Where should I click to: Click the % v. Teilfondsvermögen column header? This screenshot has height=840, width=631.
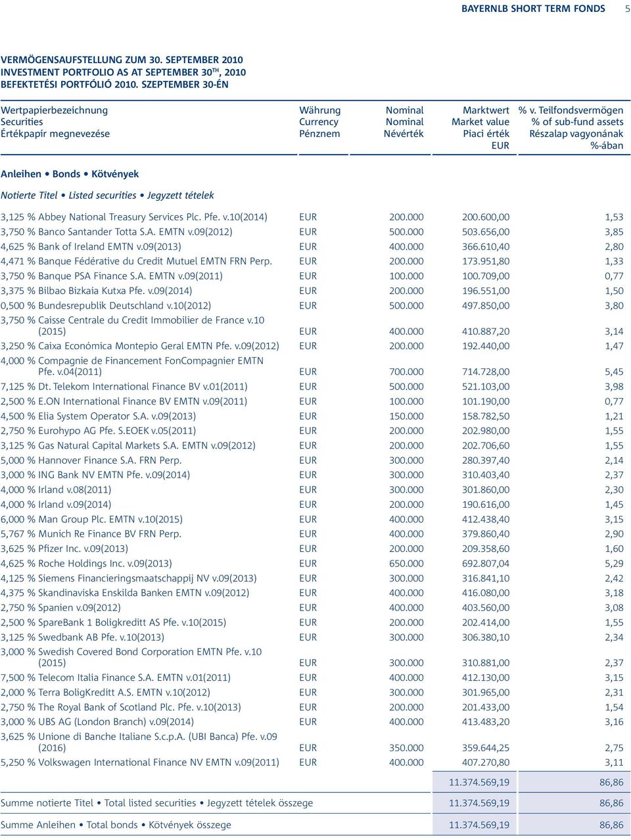click(x=571, y=111)
